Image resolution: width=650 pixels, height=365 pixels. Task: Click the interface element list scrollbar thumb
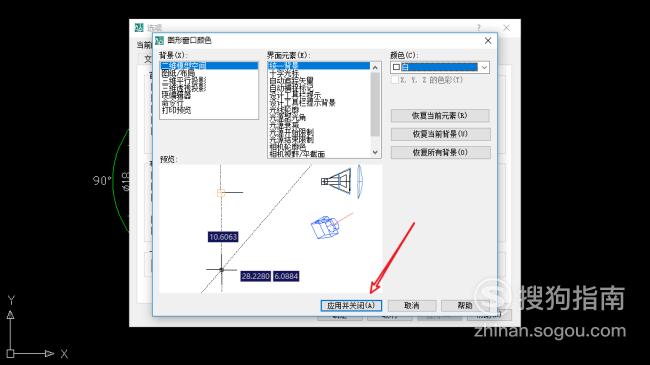375,105
